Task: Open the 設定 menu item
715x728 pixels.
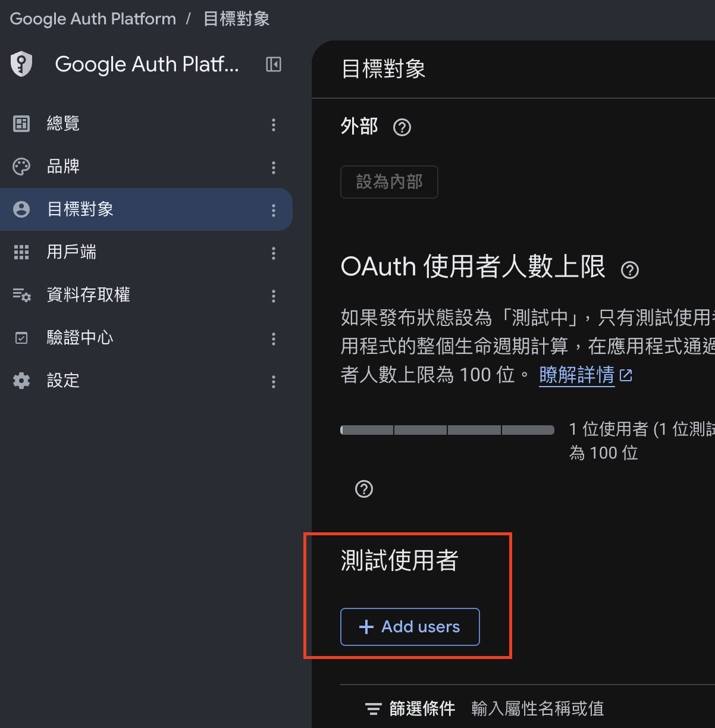Action: (146, 381)
